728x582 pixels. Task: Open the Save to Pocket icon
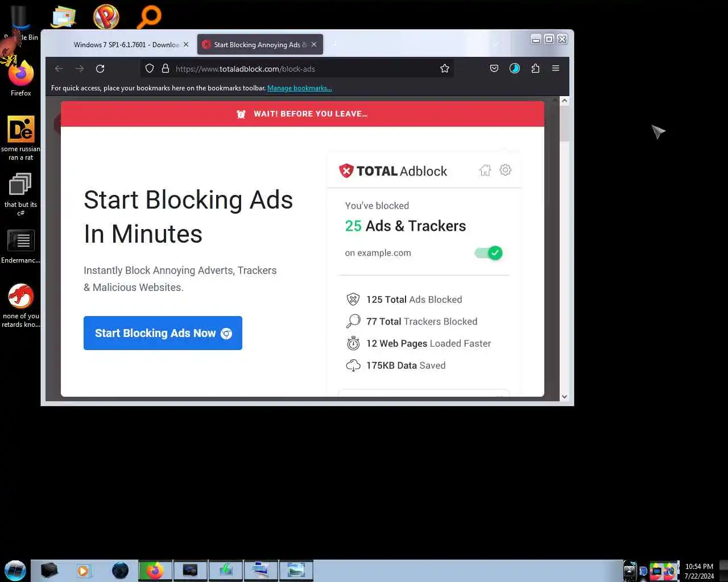pos(494,69)
